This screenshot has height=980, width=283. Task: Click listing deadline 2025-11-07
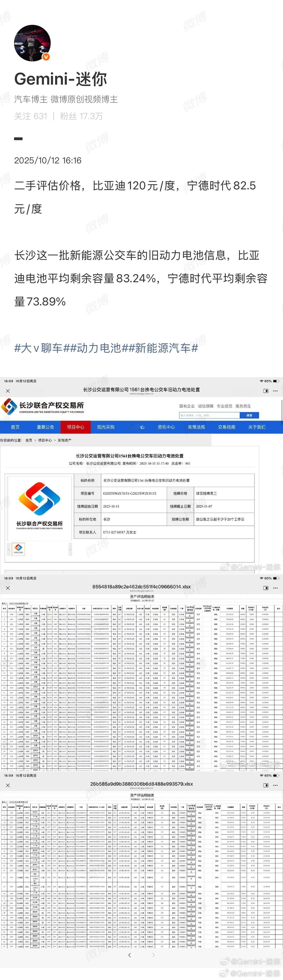tap(204, 506)
